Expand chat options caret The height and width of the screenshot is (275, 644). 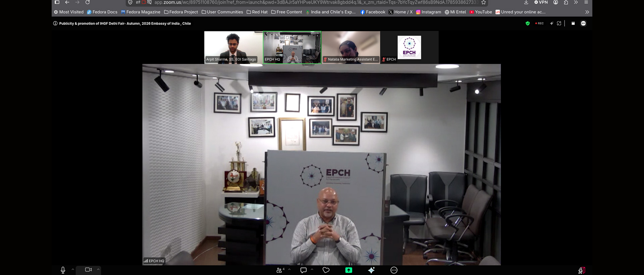[312, 269]
